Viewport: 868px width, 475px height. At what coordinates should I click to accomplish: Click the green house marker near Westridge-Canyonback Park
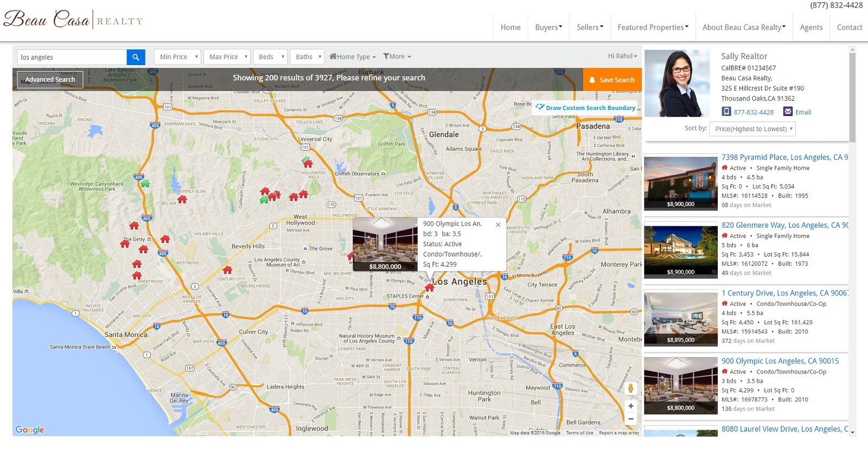(145, 183)
